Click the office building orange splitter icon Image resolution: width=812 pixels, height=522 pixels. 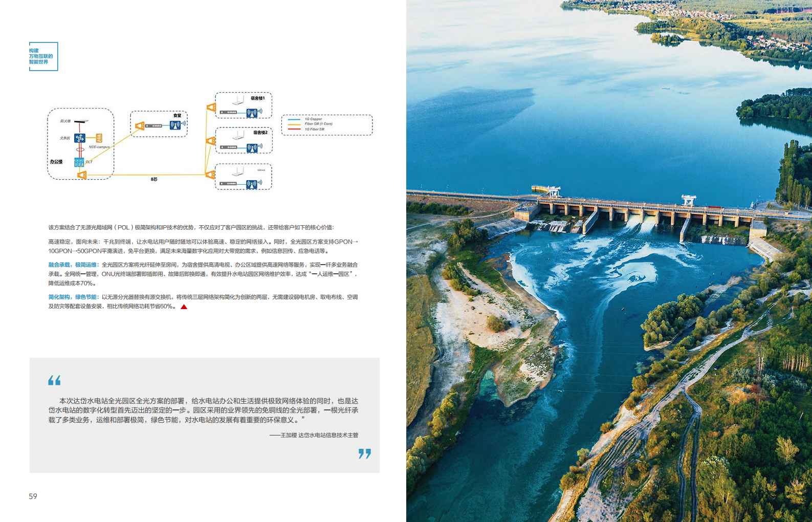(x=82, y=175)
